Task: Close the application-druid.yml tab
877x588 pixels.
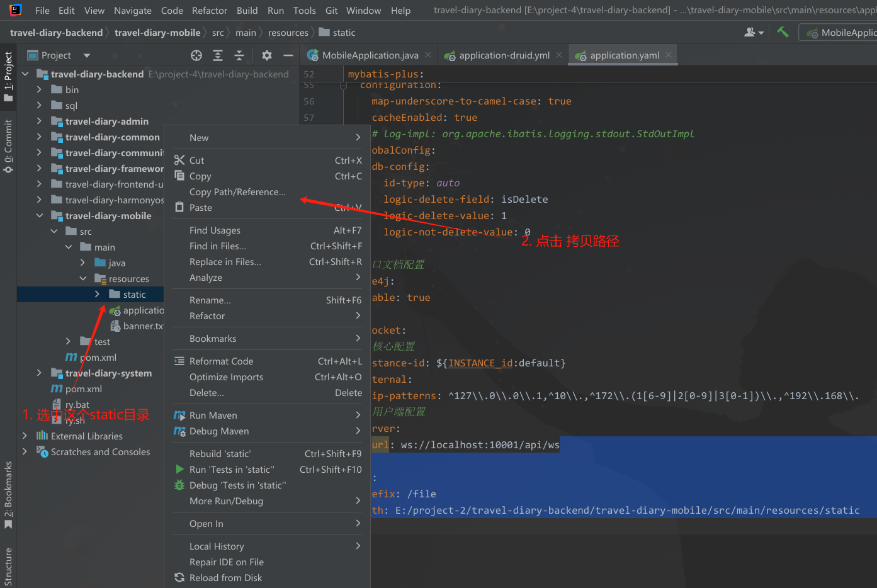Action: [558, 55]
